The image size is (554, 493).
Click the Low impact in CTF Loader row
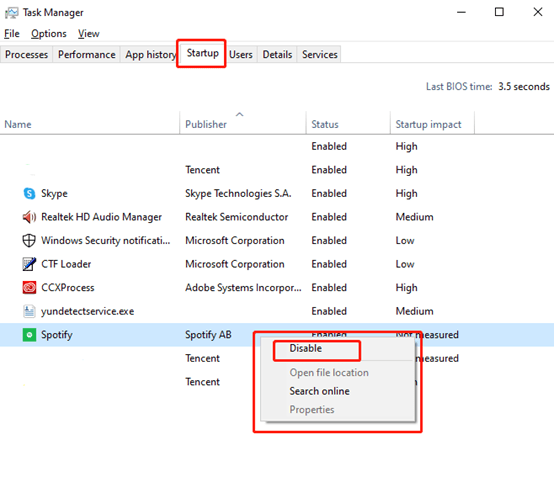(405, 264)
